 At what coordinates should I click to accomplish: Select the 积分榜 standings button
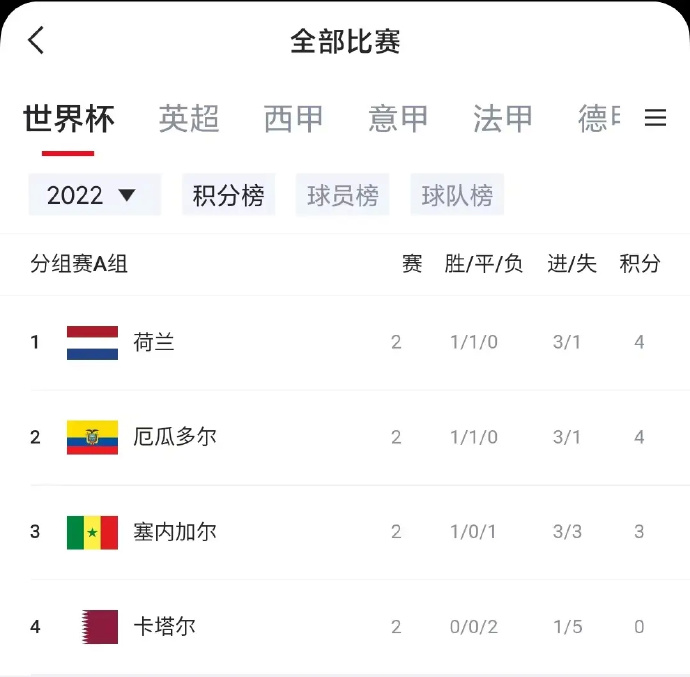click(228, 195)
